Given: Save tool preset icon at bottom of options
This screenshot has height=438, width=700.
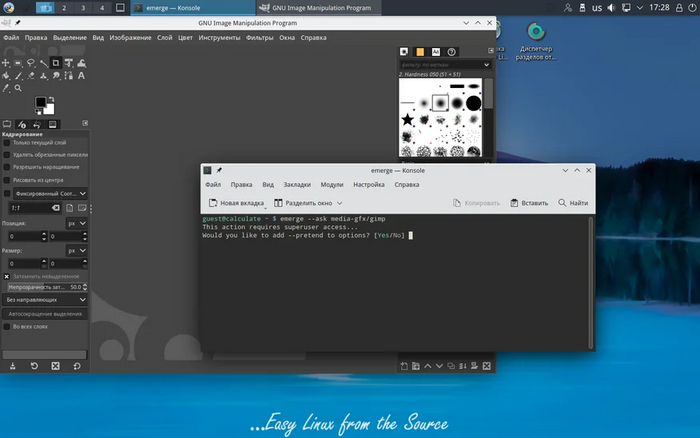Looking at the screenshot, I should tap(12, 366).
